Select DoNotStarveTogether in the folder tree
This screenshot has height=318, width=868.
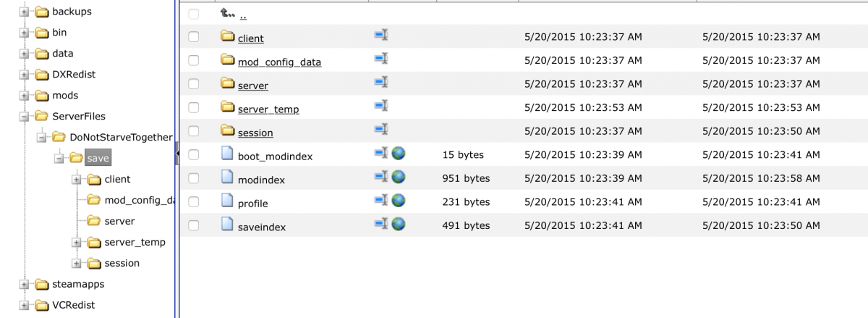[121, 137]
